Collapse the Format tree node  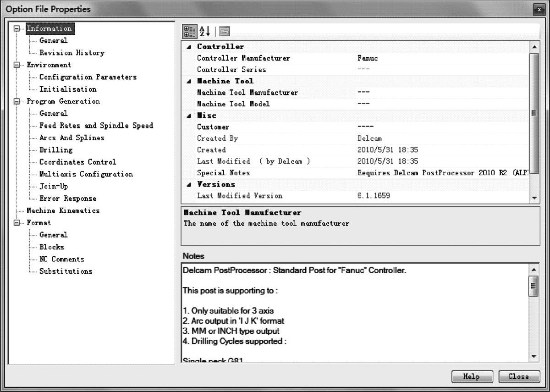tap(17, 223)
